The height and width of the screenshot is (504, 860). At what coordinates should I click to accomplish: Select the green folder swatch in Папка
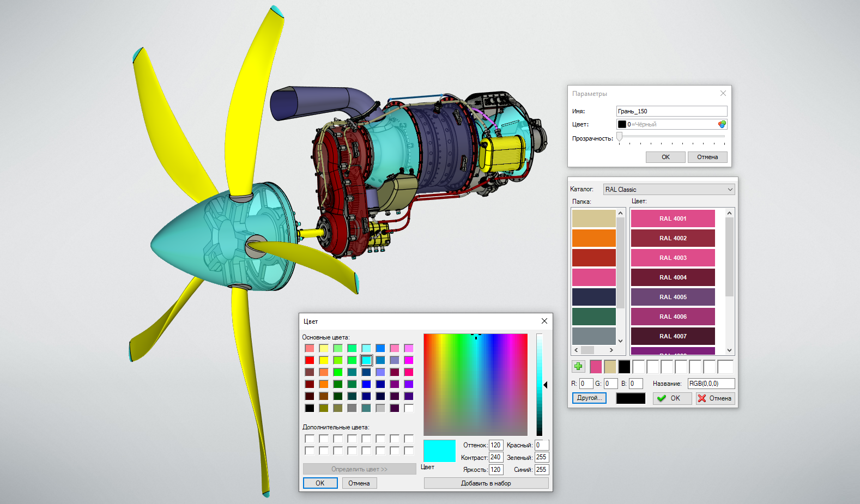click(594, 317)
